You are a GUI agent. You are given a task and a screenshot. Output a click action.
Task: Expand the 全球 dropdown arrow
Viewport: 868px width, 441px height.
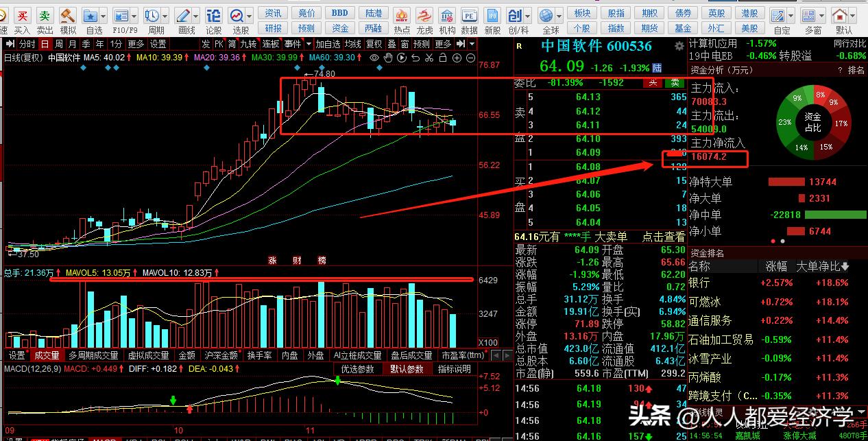tap(559, 15)
